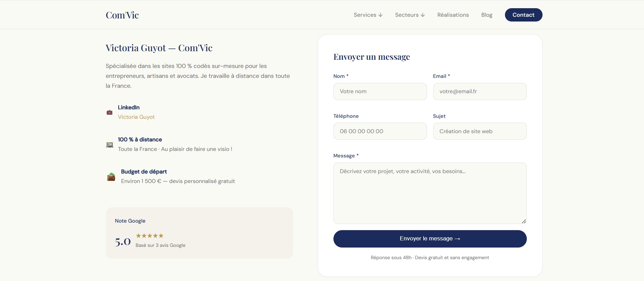This screenshot has width=644, height=281.
Task: Click 'Basé sur 3 avis Google' text
Action: (161, 245)
